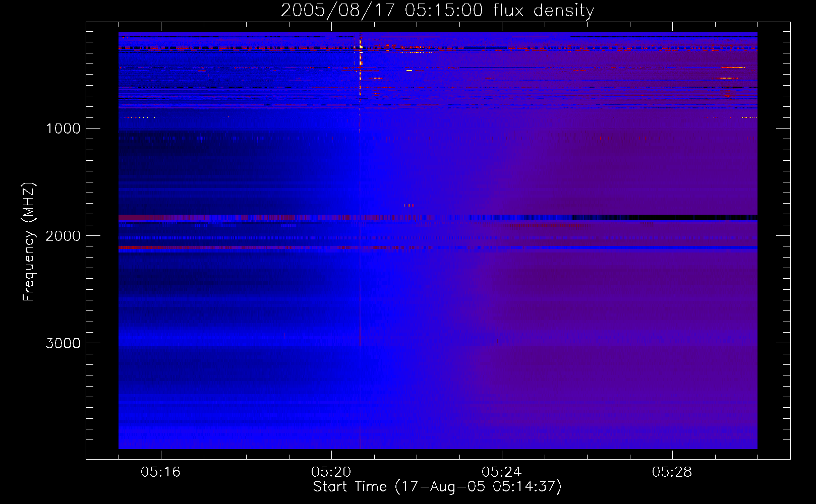
Task: Select the "Start Time (17-Aug-05 05:14:37)" axis label
Action: (x=437, y=487)
